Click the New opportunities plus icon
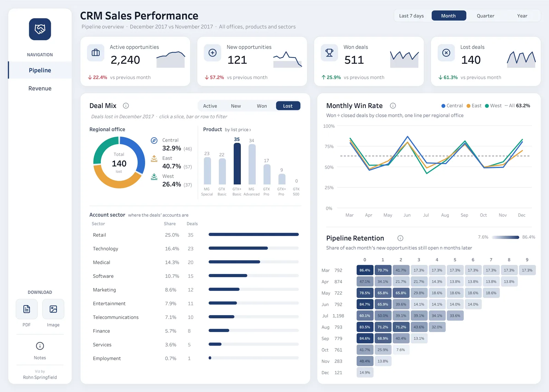Image resolution: width=549 pixels, height=392 pixels. click(212, 53)
